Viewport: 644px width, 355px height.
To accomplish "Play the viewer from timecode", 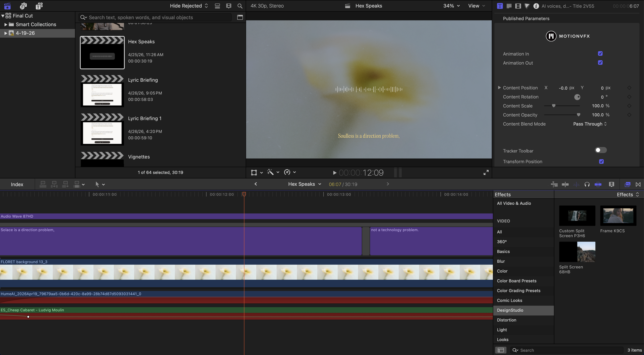I will [334, 173].
